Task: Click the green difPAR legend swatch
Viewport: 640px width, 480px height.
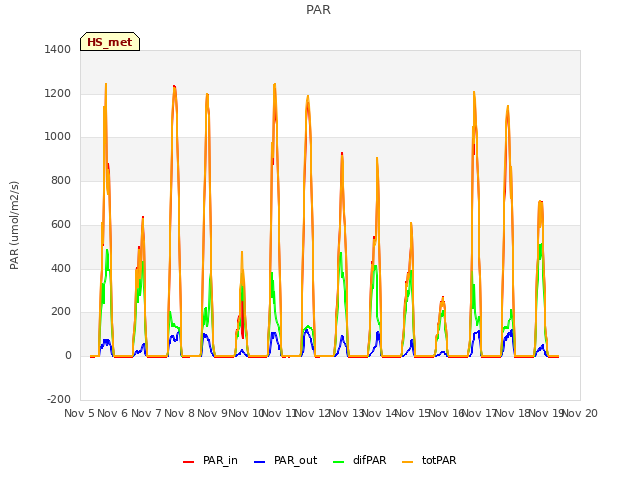Action: pos(338,462)
